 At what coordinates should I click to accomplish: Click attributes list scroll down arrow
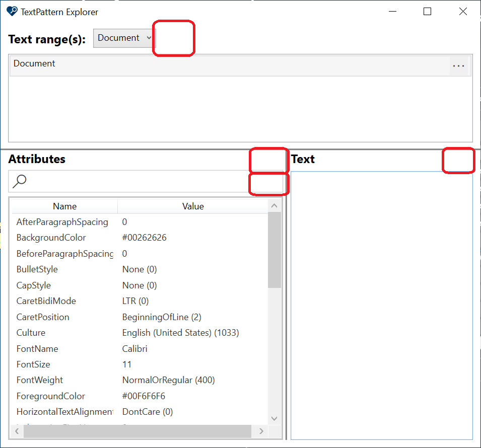pyautogui.click(x=274, y=418)
